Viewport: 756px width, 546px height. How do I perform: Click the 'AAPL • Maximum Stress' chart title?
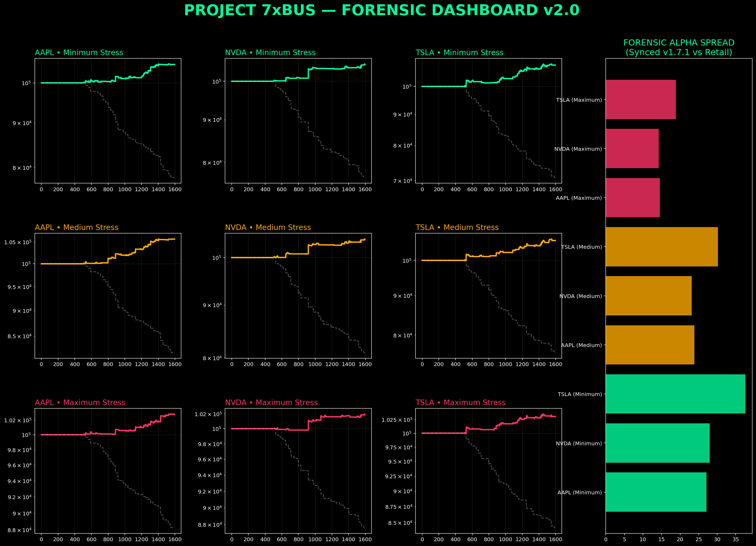[80, 402]
